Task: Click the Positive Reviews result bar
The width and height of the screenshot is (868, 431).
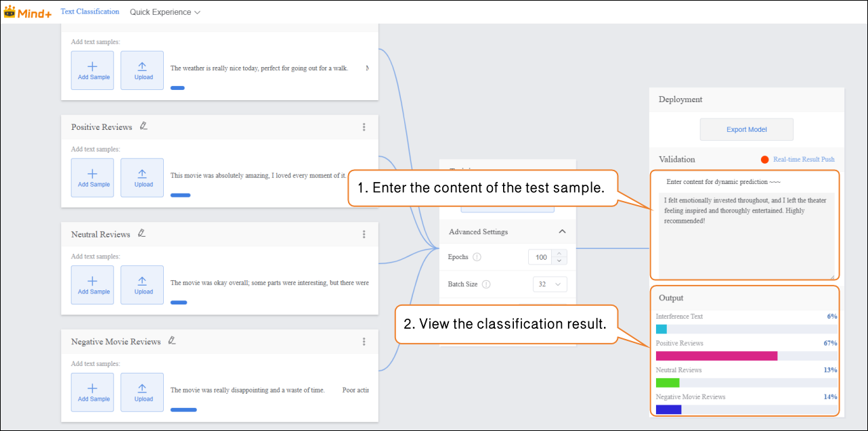Action: [716, 356]
